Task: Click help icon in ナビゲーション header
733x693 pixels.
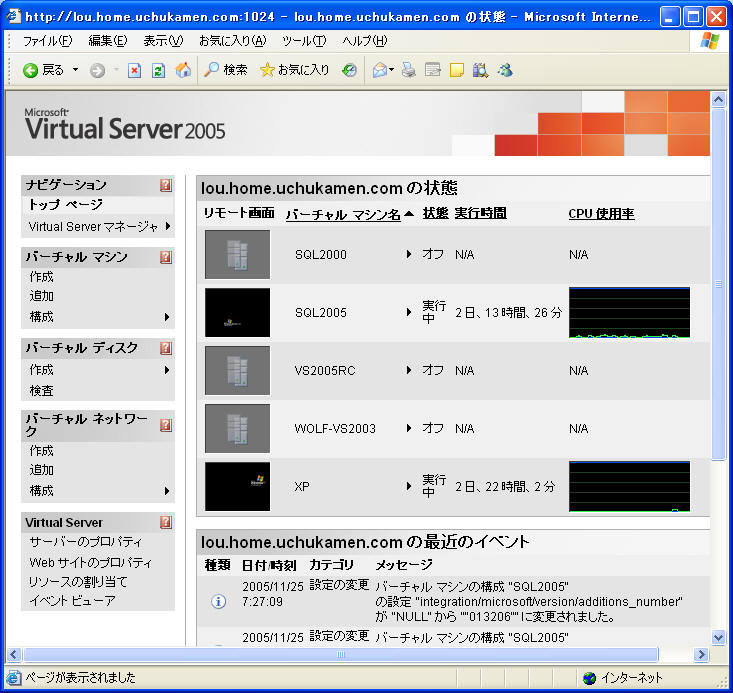Action: click(166, 185)
